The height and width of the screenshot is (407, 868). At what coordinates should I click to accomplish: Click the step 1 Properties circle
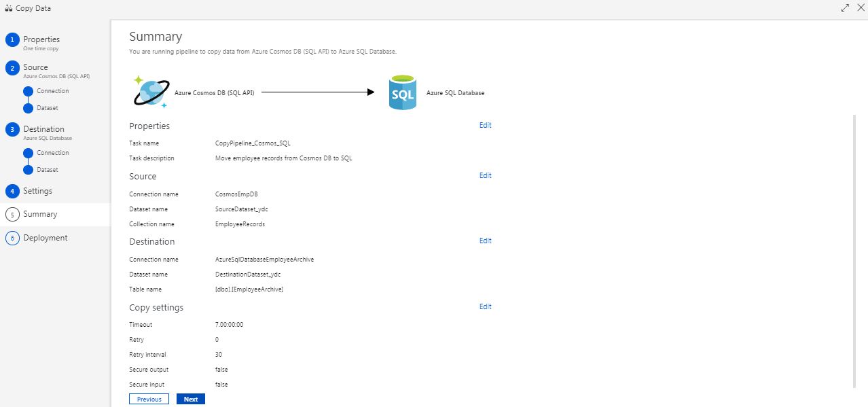(x=12, y=39)
